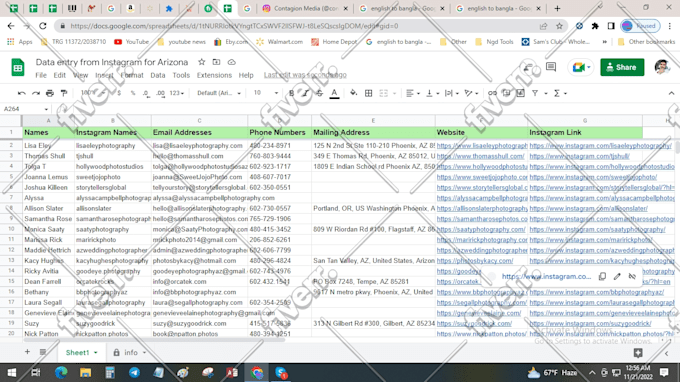
Task: Open the 123 number format dropdown
Action: click(x=177, y=93)
